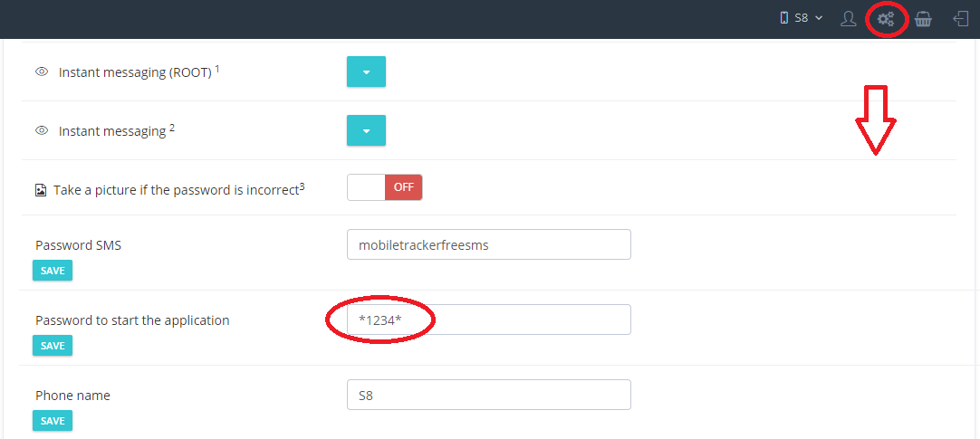Image resolution: width=980 pixels, height=439 pixels.
Task: Save the Password SMS setting
Action: (x=53, y=271)
